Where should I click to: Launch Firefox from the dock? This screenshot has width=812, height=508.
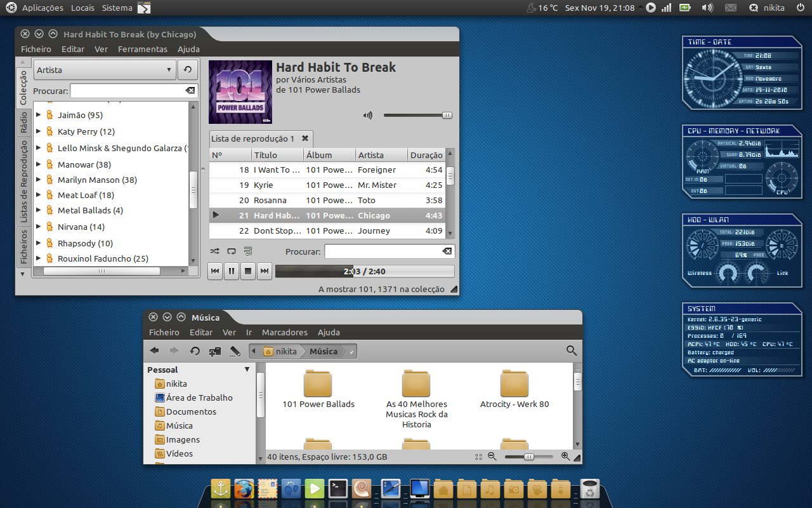coord(244,489)
